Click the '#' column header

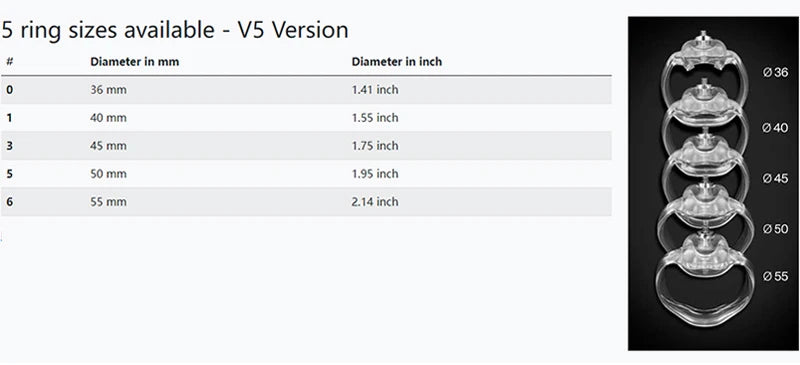pos(10,62)
